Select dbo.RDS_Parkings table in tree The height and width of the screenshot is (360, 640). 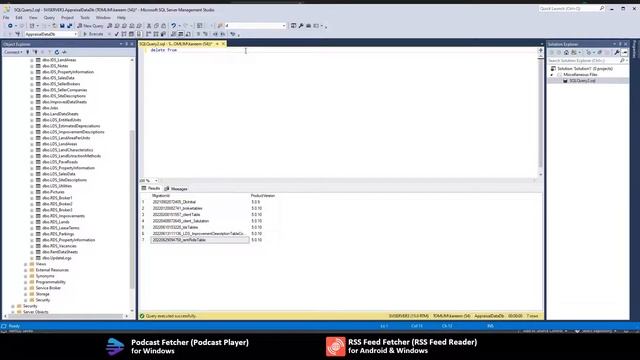[58, 234]
